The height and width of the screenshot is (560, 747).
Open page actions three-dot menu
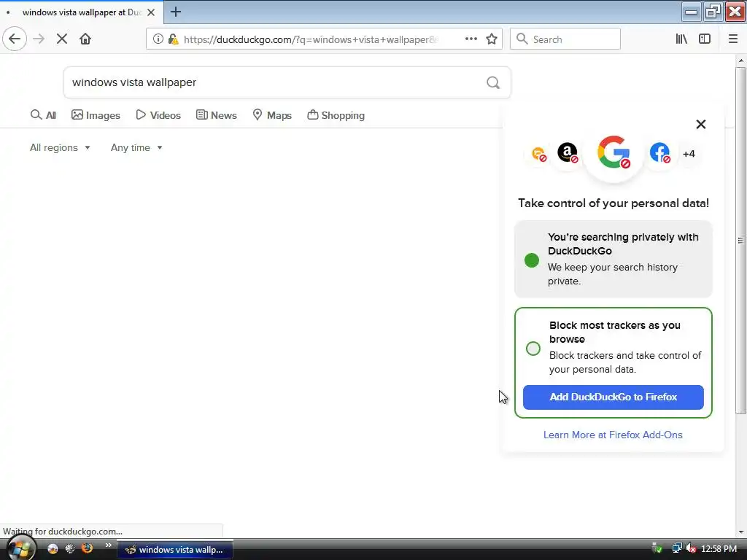pyautogui.click(x=471, y=39)
